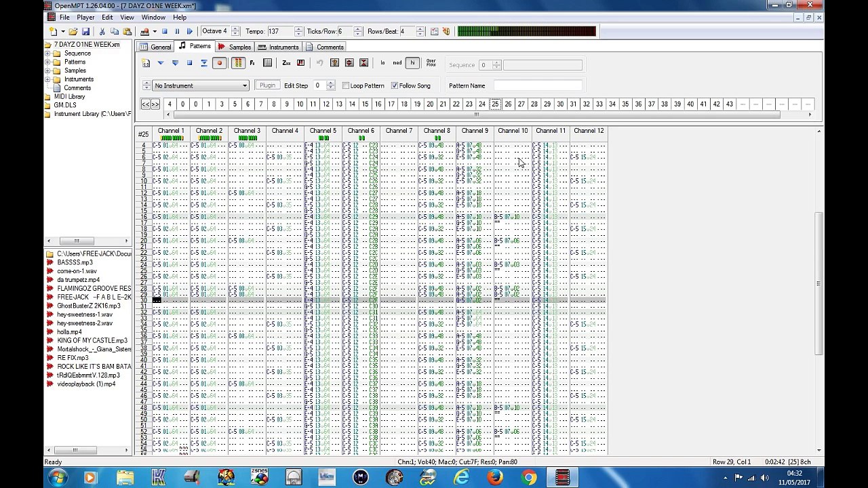Toggle the VU-meters icon
Viewport: 868px width, 488px height.
click(238, 63)
